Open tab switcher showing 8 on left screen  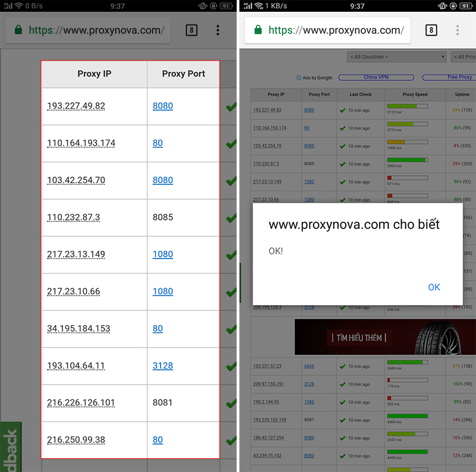coord(192,30)
